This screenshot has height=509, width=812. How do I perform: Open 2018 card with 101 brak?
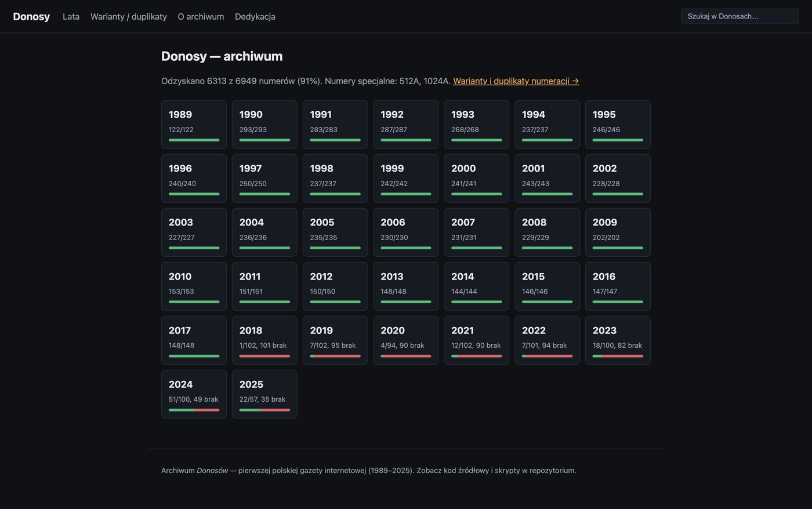point(264,340)
